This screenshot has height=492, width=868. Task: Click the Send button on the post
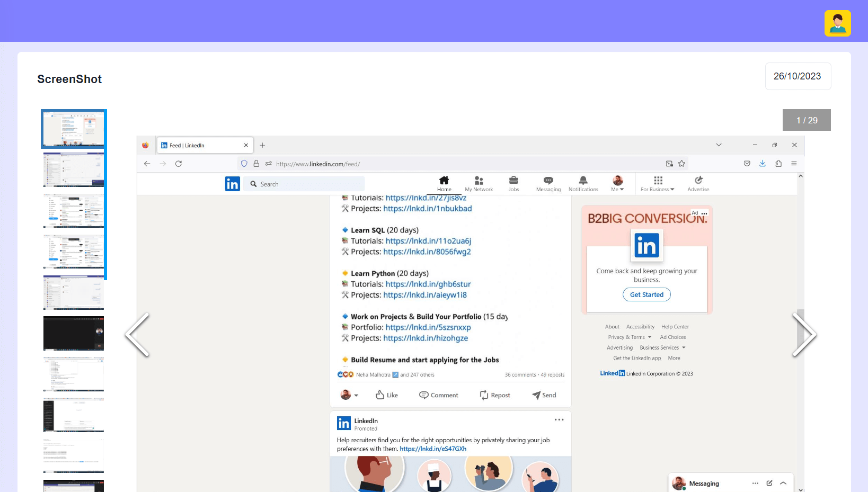544,395
